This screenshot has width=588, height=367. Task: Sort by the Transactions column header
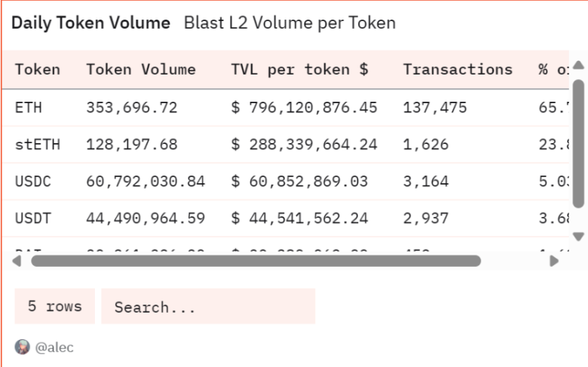(458, 69)
